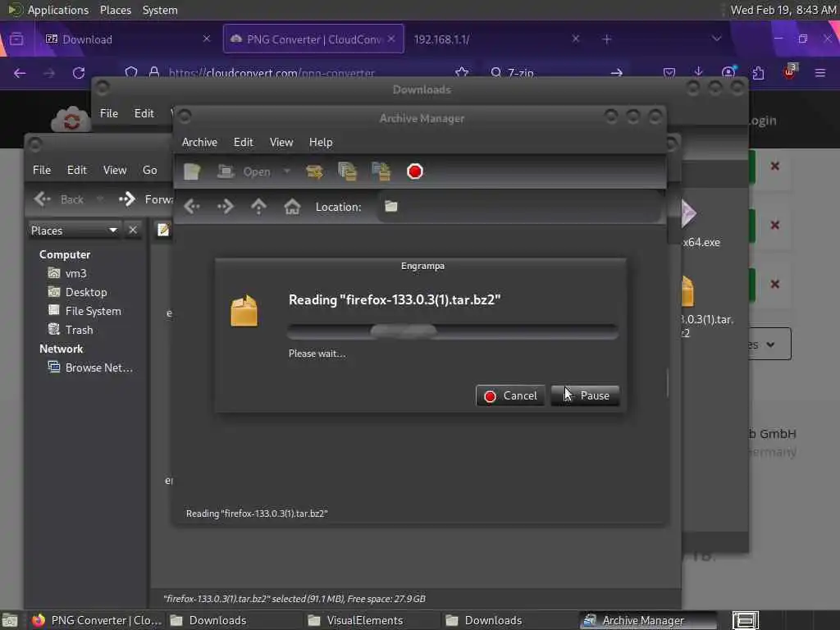Expand the list all tabs chevron

click(x=716, y=39)
